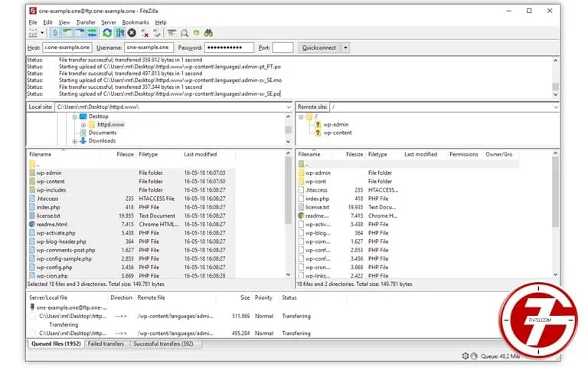Open the Remote site path dropdown
588x368 pixels.
tap(555, 107)
